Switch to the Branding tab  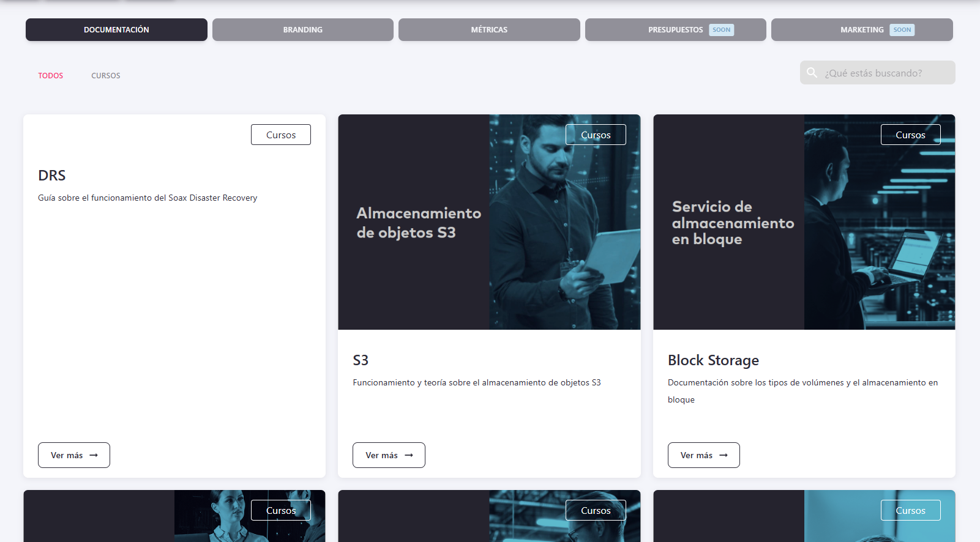(302, 30)
